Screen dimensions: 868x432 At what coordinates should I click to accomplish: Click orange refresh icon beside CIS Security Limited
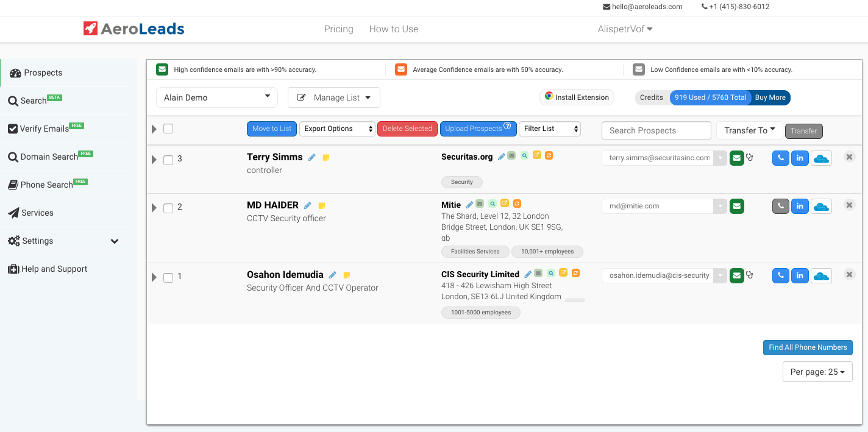(575, 273)
